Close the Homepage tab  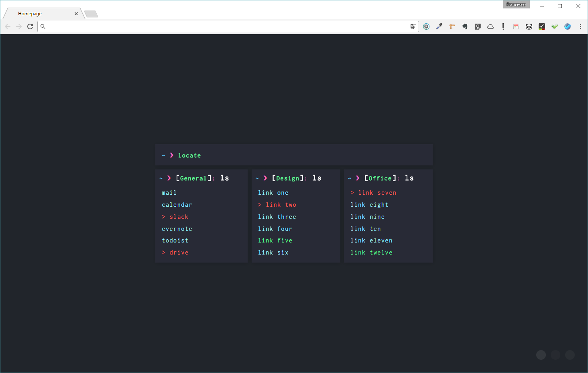point(76,14)
